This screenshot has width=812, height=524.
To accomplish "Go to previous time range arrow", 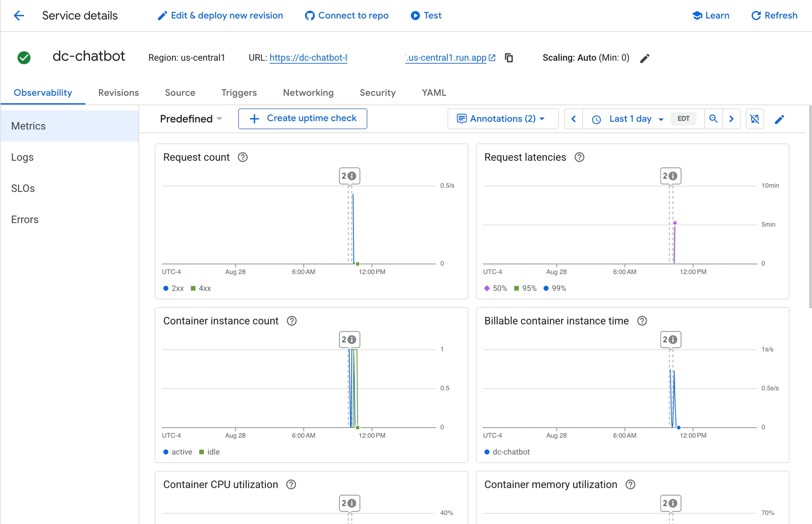I will (574, 119).
